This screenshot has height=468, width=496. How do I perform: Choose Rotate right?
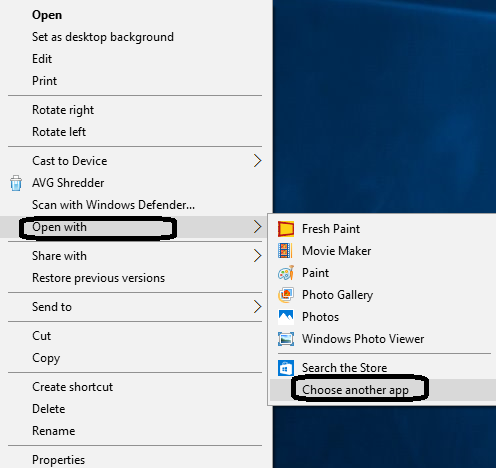coord(63,110)
